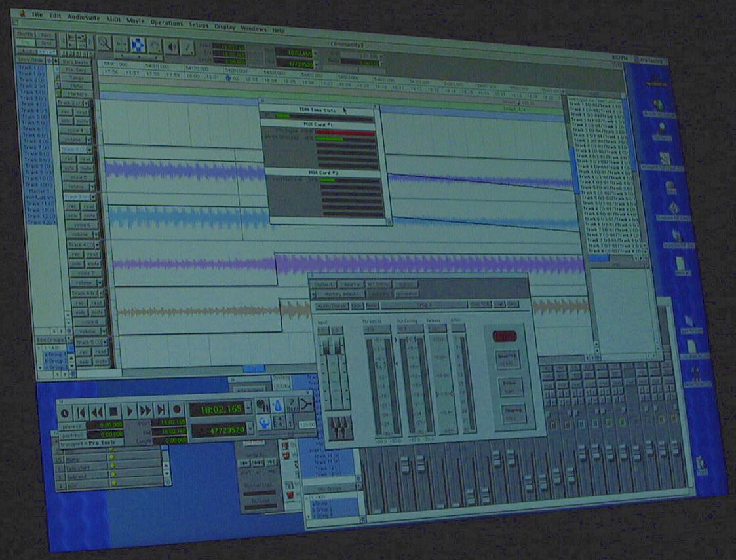Viewport: 736px width, 560px height.
Task: Open the MIDI menu
Action: (x=113, y=19)
